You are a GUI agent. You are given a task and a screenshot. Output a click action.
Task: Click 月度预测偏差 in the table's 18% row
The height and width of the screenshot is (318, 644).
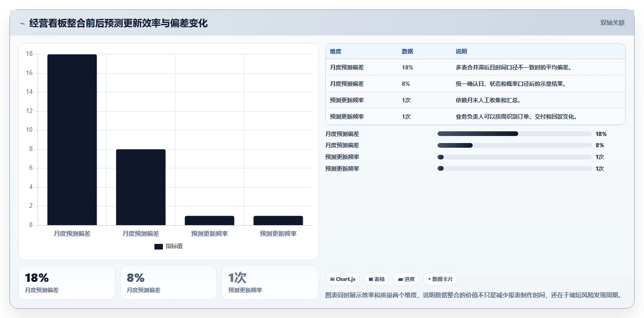point(347,68)
